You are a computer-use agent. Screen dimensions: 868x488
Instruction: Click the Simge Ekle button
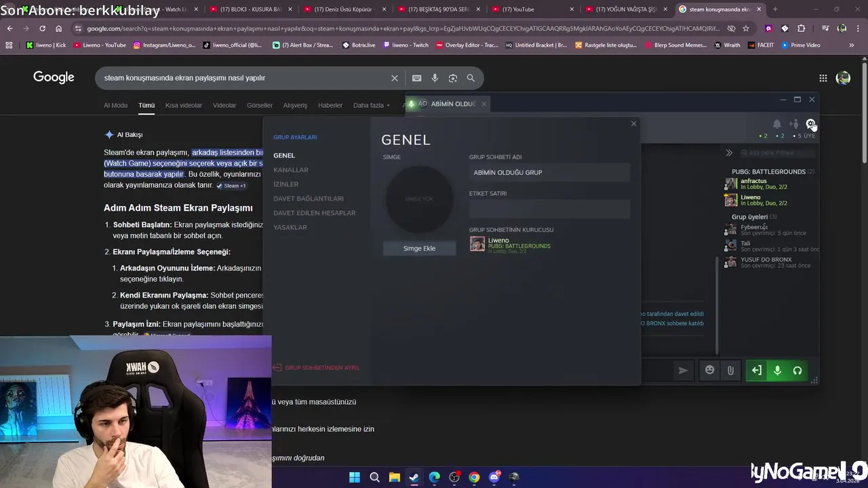419,248
